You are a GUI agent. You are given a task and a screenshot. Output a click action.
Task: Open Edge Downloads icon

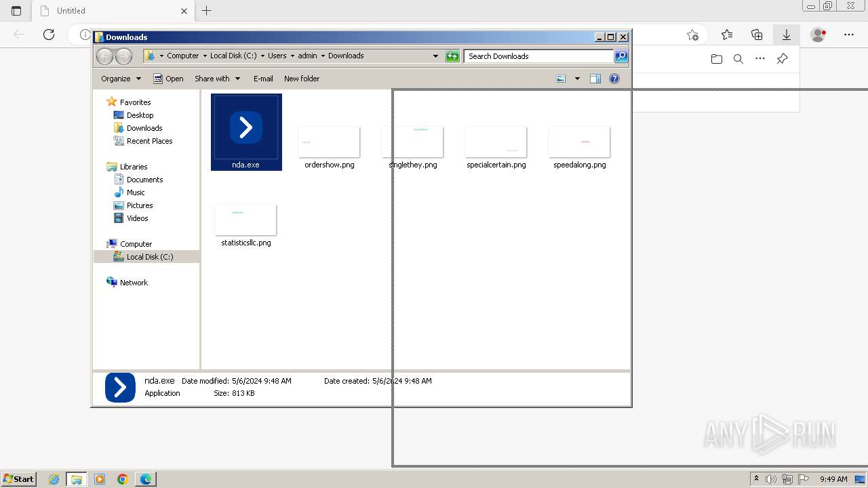click(787, 35)
